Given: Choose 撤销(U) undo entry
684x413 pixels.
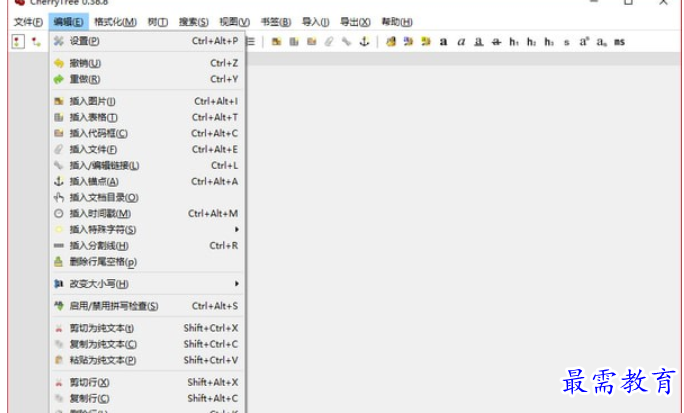Looking at the screenshot, I should (147, 63).
